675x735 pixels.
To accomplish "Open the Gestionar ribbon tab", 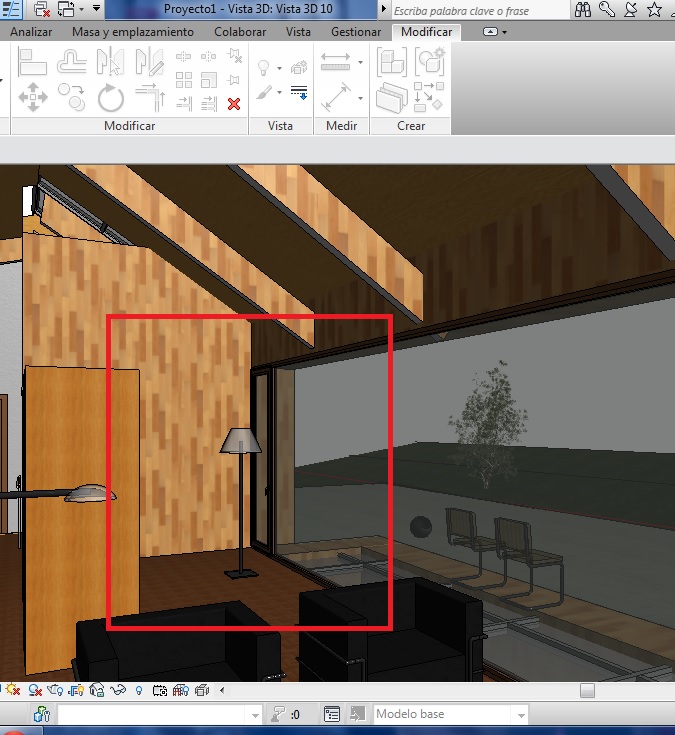I will point(356,32).
